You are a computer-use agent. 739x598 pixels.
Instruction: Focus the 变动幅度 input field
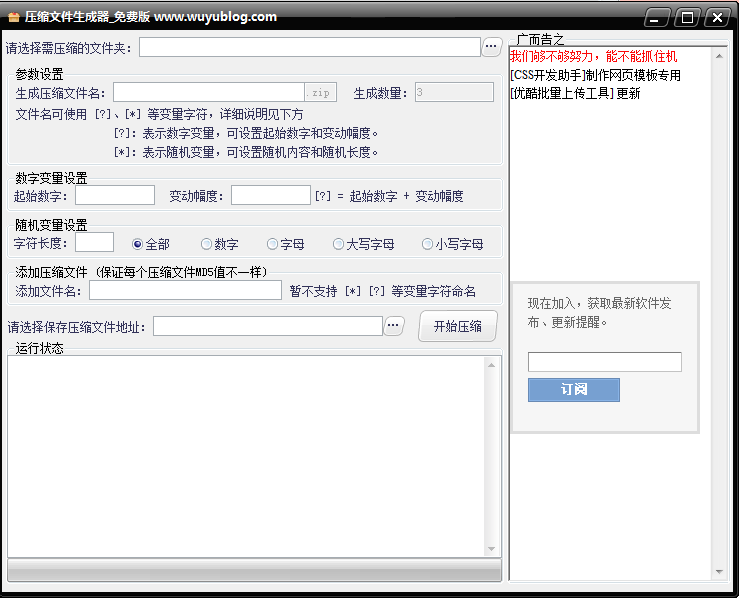tap(271, 195)
